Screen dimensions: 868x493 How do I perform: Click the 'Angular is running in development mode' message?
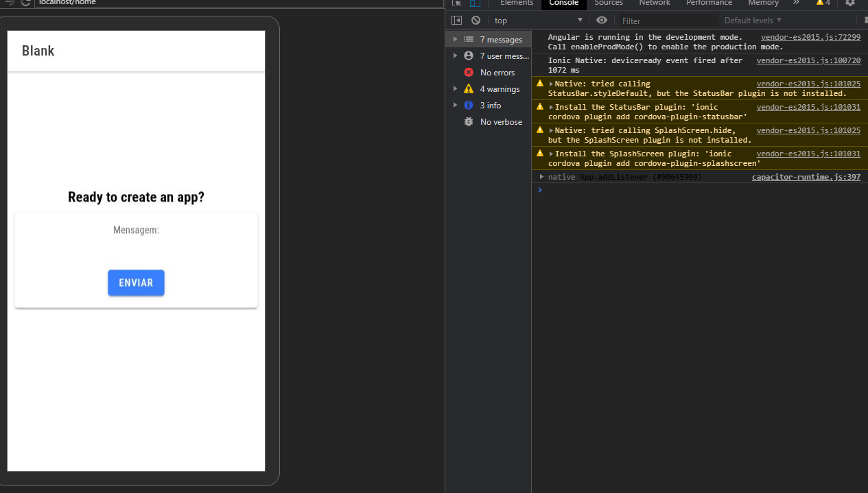tap(666, 42)
